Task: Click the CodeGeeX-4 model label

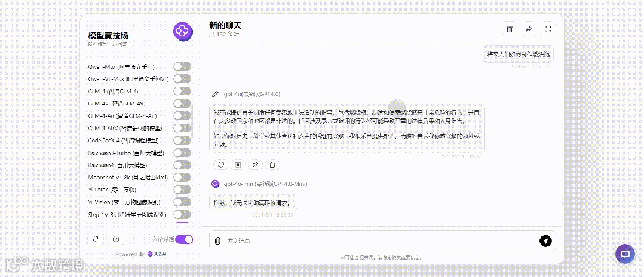Action: (123, 141)
